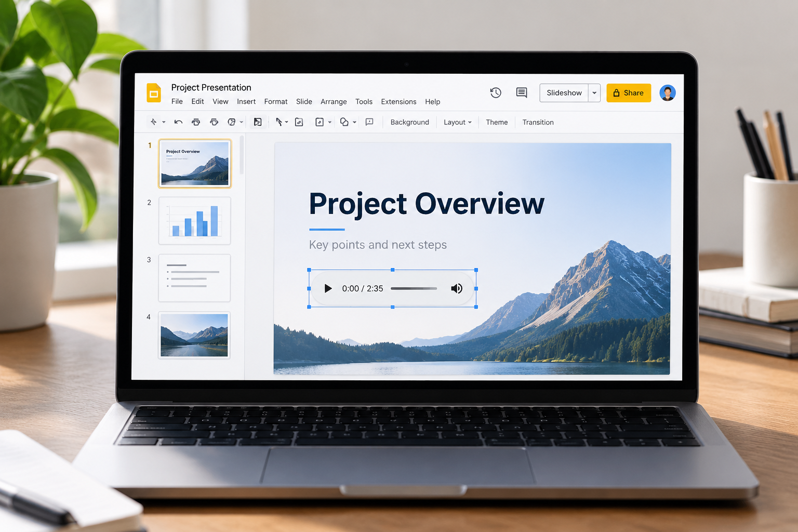
Task: Add a comment using the toolbar comment icon
Action: click(369, 122)
